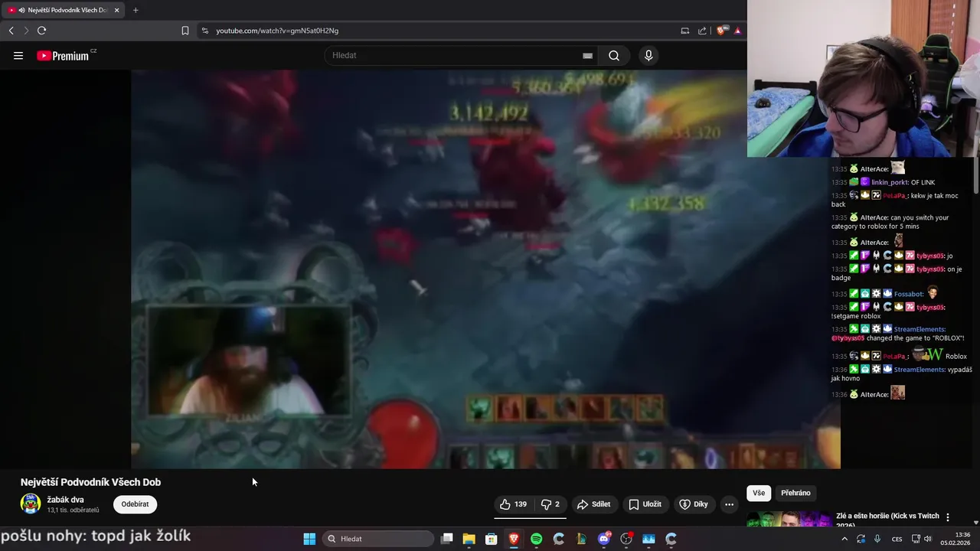Viewport: 980px width, 551px height.
Task: View site information icon in address bar
Action: coord(204,31)
